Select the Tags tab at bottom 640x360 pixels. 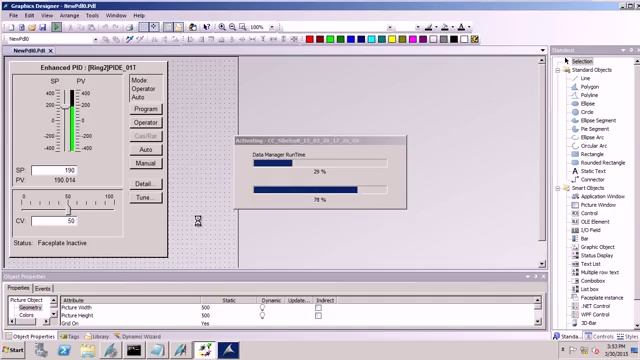(70, 336)
